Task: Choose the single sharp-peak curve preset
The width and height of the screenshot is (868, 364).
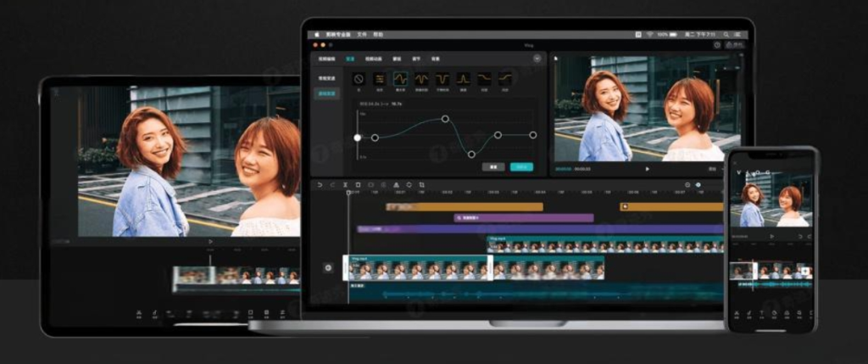Action: point(464,79)
